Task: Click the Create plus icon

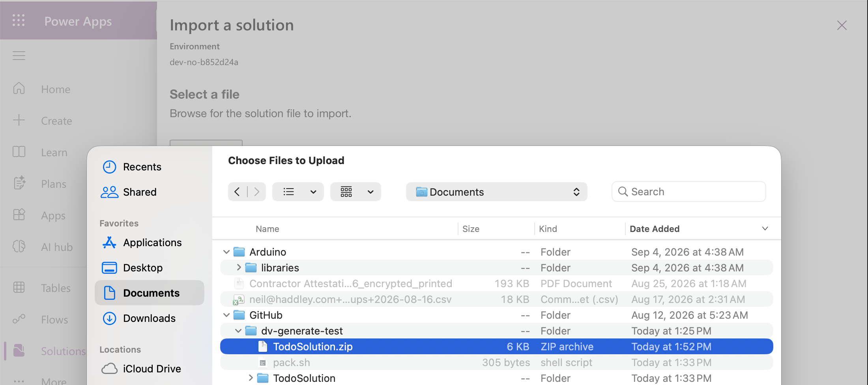Action: click(19, 120)
